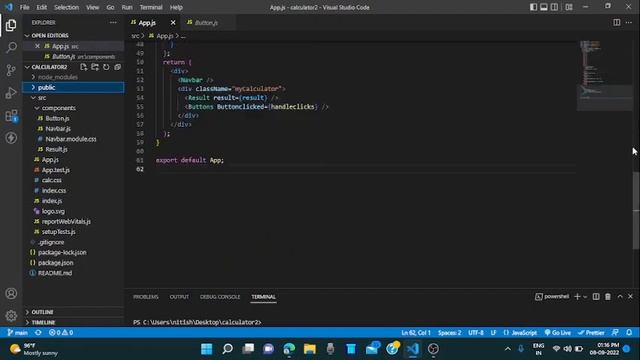The height and width of the screenshot is (360, 640).
Task: Collapse the CALCULATOR2 folder section
Action: (x=49, y=67)
